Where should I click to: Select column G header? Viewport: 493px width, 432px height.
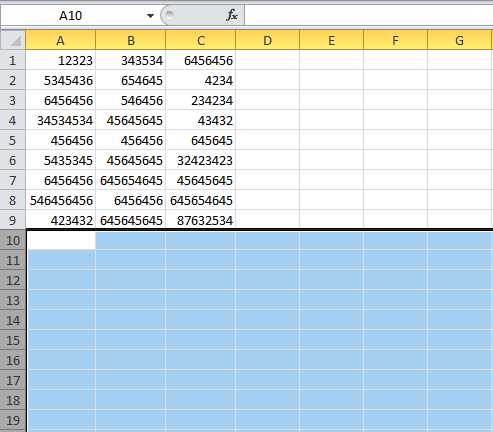pos(460,40)
